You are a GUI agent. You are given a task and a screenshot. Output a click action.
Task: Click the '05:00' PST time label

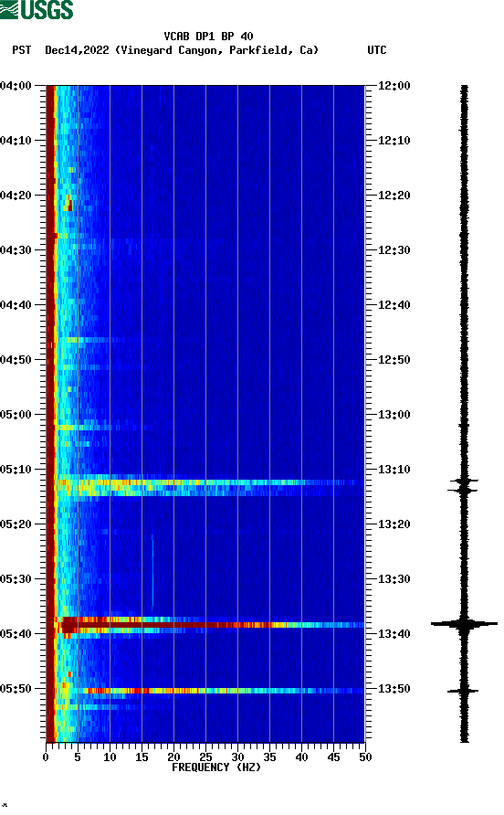pos(16,415)
